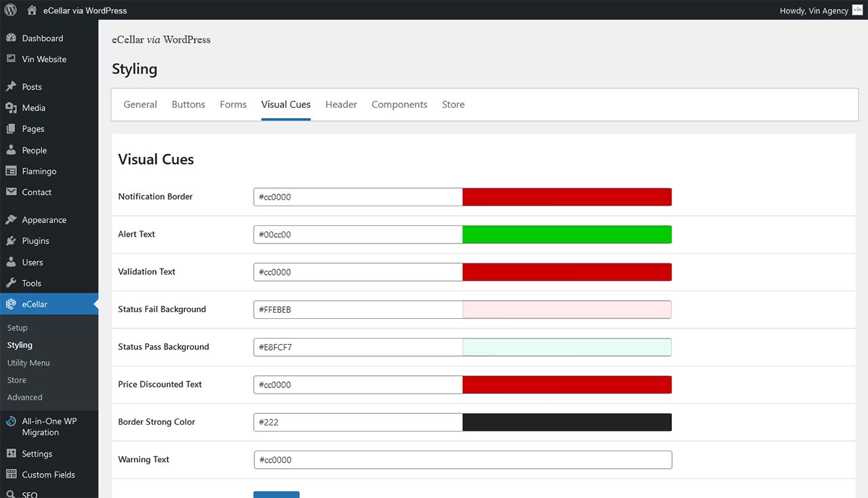Screen dimensions: 868x498
Task: Click the Appearance paintbrush icon
Action: 11,220
